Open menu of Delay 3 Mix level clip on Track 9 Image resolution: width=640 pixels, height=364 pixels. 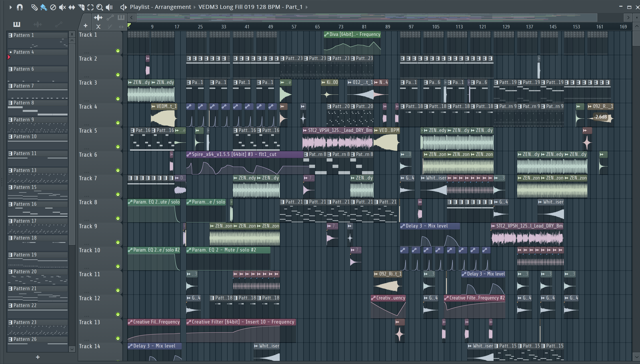(x=402, y=226)
